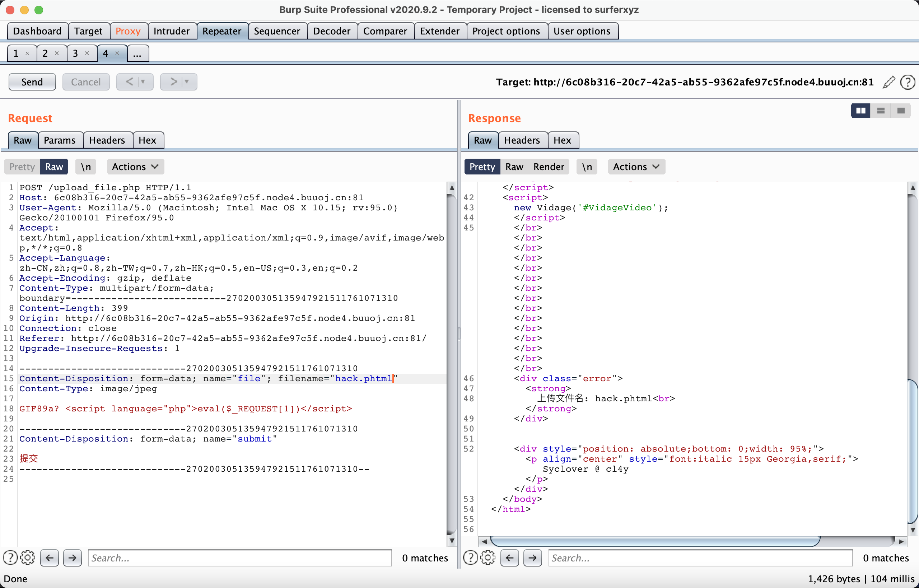
Task: Open response search settings gear
Action: click(x=488, y=558)
